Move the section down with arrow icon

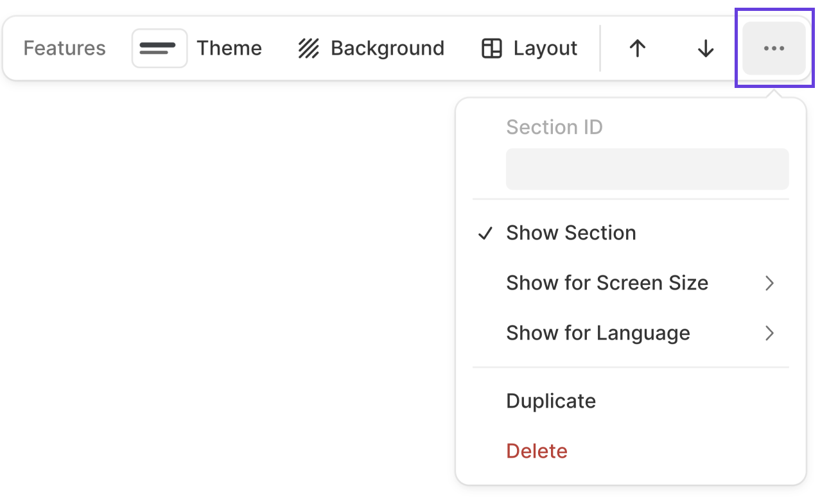pyautogui.click(x=704, y=48)
